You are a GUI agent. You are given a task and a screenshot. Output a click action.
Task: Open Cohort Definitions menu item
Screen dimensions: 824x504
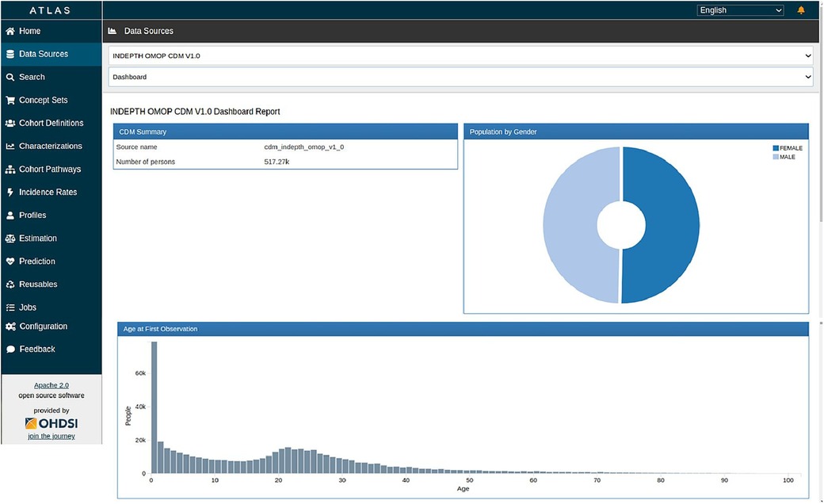tap(51, 123)
